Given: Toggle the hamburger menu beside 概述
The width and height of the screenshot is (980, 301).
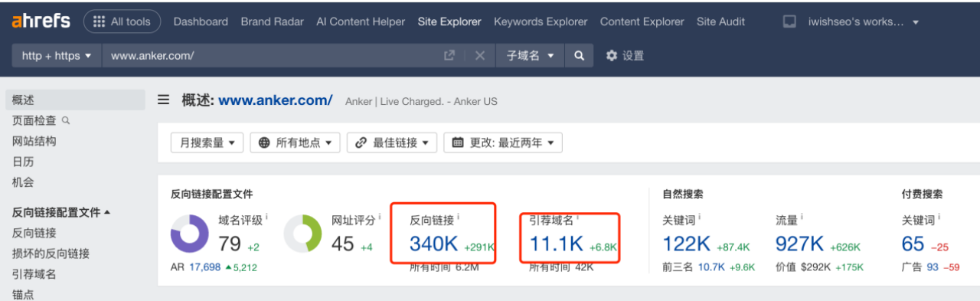Looking at the screenshot, I should pos(163,100).
